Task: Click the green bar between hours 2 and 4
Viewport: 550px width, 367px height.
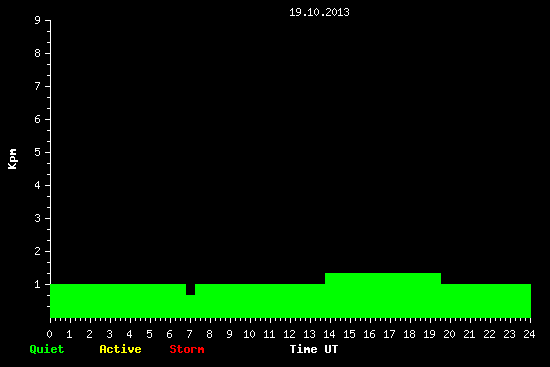Action: point(110,301)
